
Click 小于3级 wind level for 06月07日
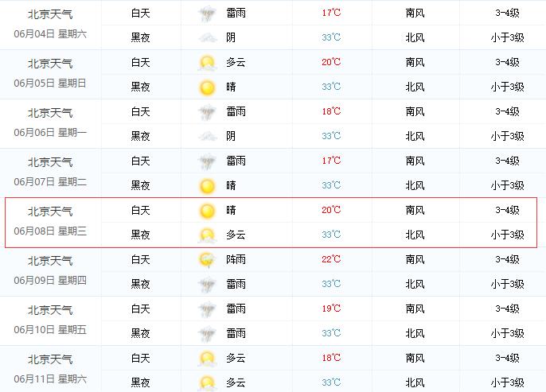[x=507, y=185]
